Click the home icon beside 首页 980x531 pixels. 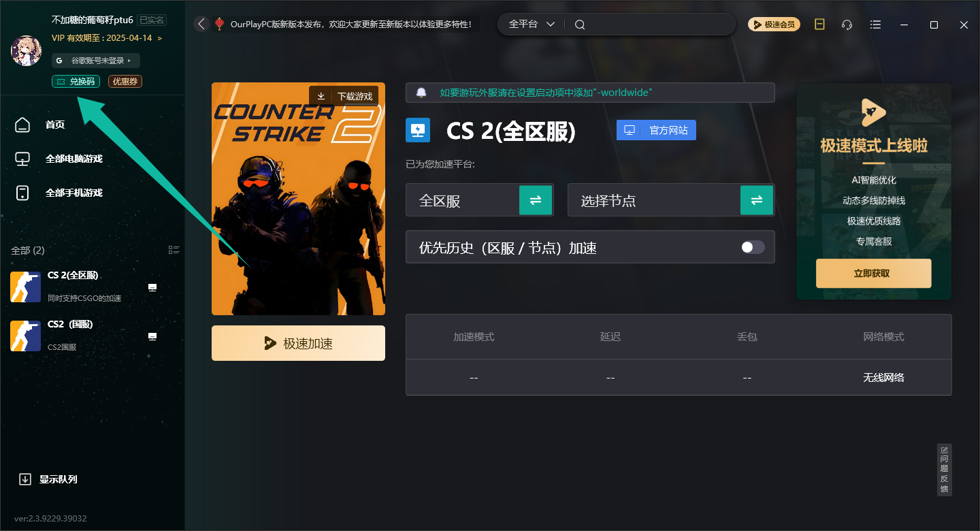tap(22, 125)
